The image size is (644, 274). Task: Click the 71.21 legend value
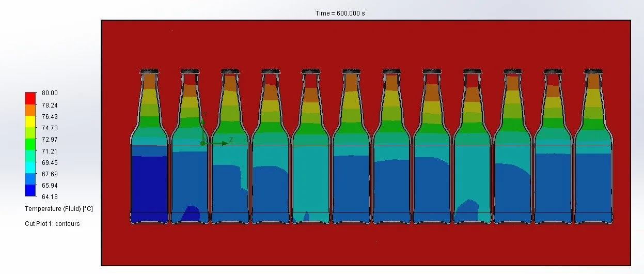(x=51, y=151)
